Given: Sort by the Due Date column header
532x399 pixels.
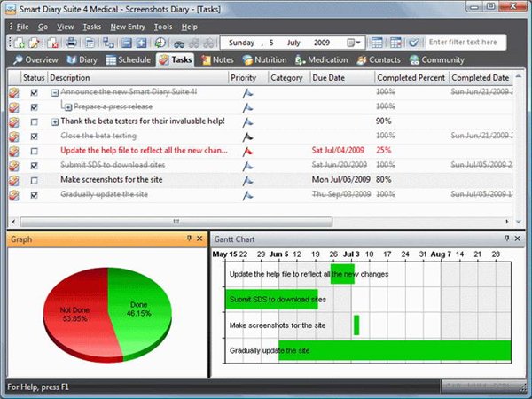Looking at the screenshot, I should (x=342, y=78).
